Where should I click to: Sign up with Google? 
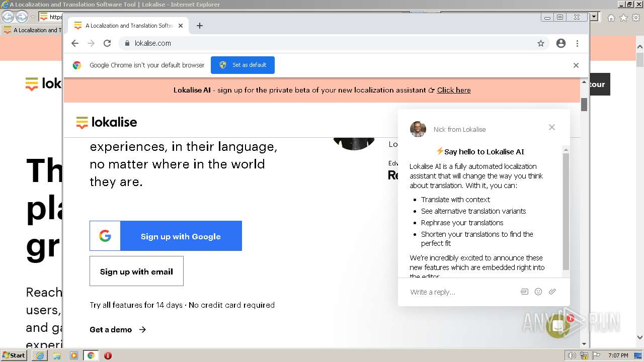pyautogui.click(x=166, y=236)
